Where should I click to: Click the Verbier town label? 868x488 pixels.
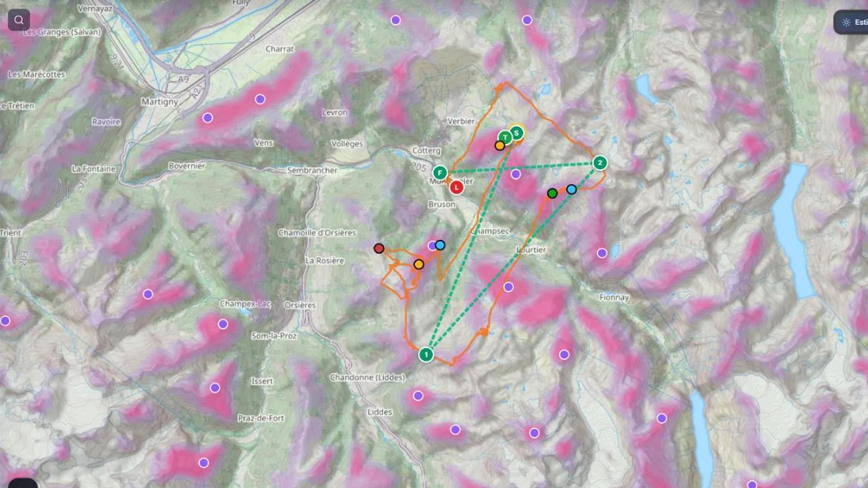(461, 121)
